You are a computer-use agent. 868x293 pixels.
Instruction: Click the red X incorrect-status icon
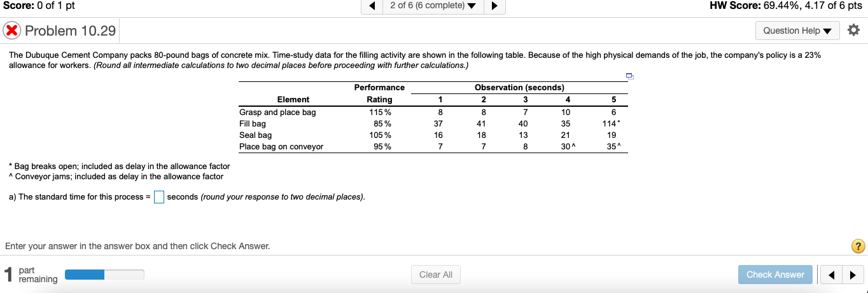pos(12,31)
